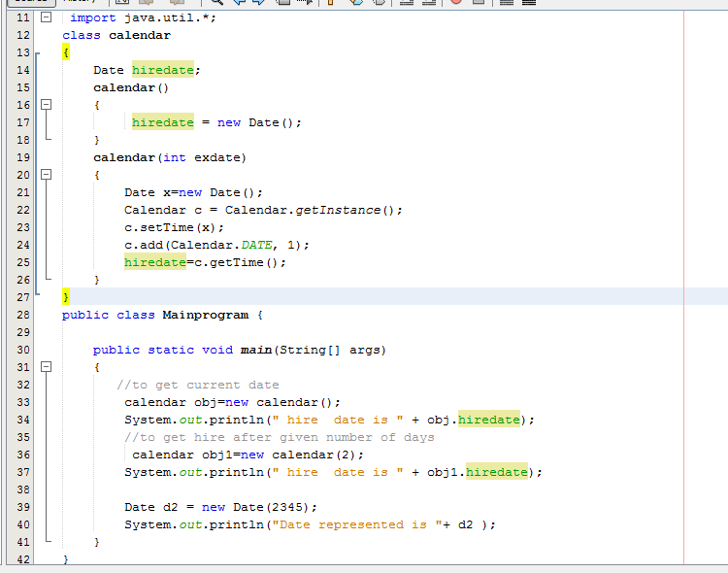Click 'hiredate=c.getTime();' on line 25
Viewport: 728px width, 573px height.
[205, 262]
